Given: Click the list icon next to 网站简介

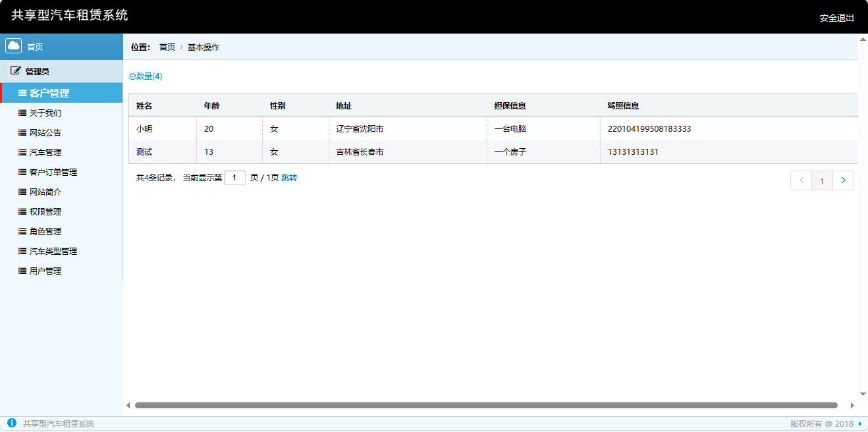Looking at the screenshot, I should [22, 192].
